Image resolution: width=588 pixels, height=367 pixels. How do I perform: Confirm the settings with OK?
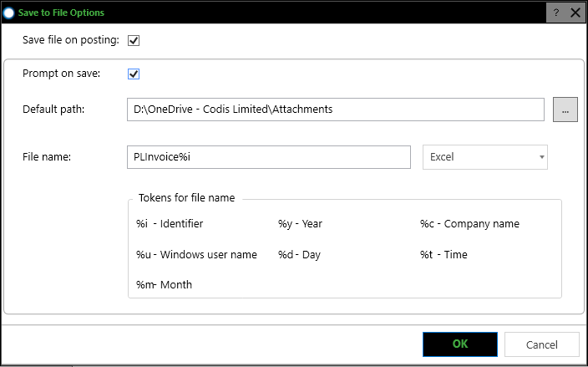(460, 344)
